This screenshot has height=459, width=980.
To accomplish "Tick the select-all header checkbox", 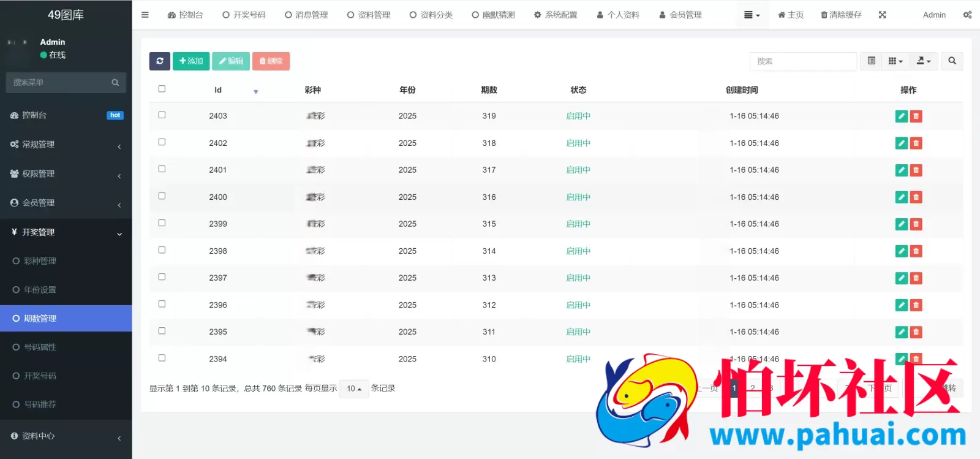I will (x=162, y=89).
